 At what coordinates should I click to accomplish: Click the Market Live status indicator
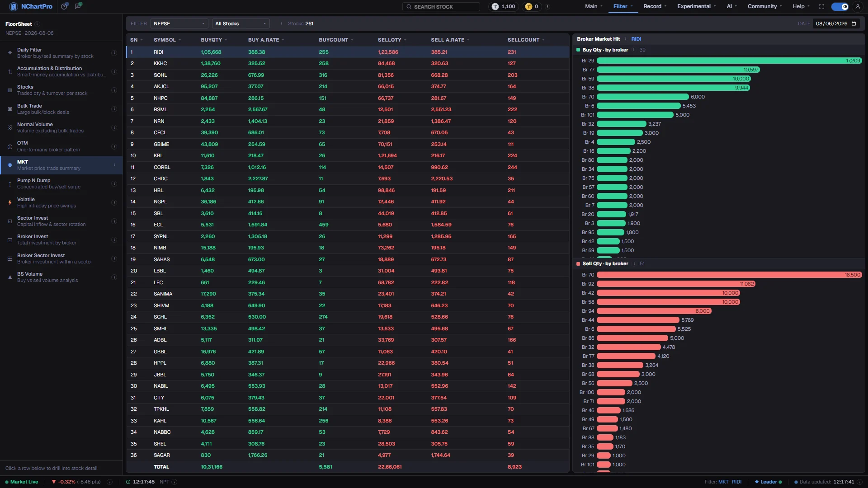[x=22, y=482]
